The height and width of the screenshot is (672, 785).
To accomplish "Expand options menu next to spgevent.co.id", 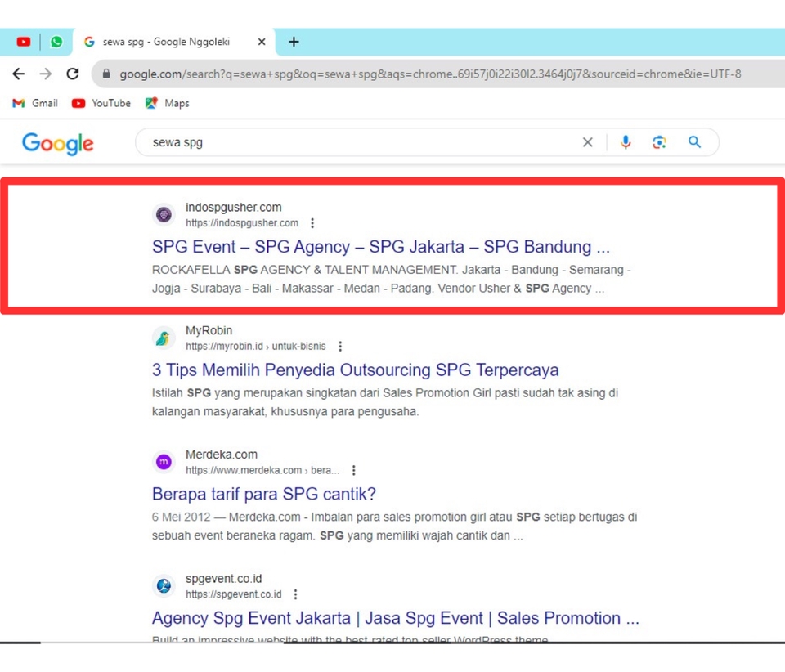I will 295,594.
